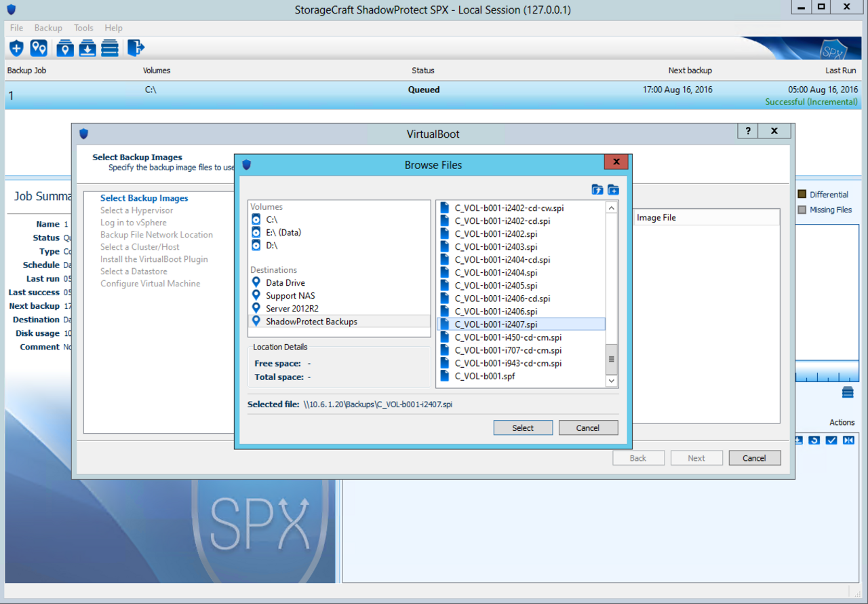868x604 pixels.
Task: Select the E:\ (Data) volume
Action: 283,232
